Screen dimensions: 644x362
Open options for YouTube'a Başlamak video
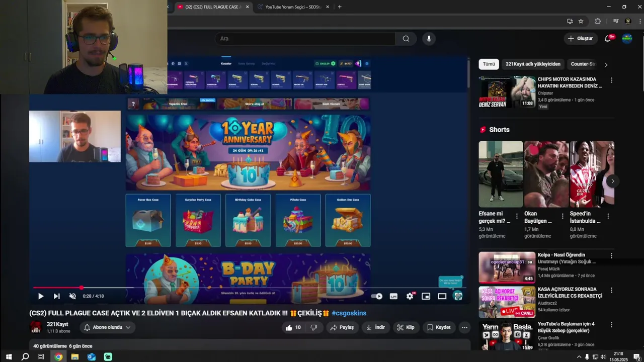point(611,325)
